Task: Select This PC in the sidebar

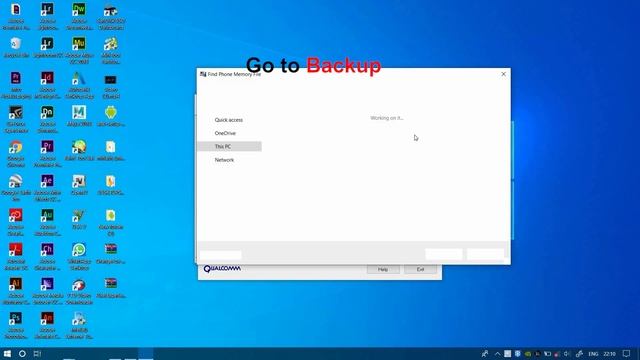Action: click(229, 147)
